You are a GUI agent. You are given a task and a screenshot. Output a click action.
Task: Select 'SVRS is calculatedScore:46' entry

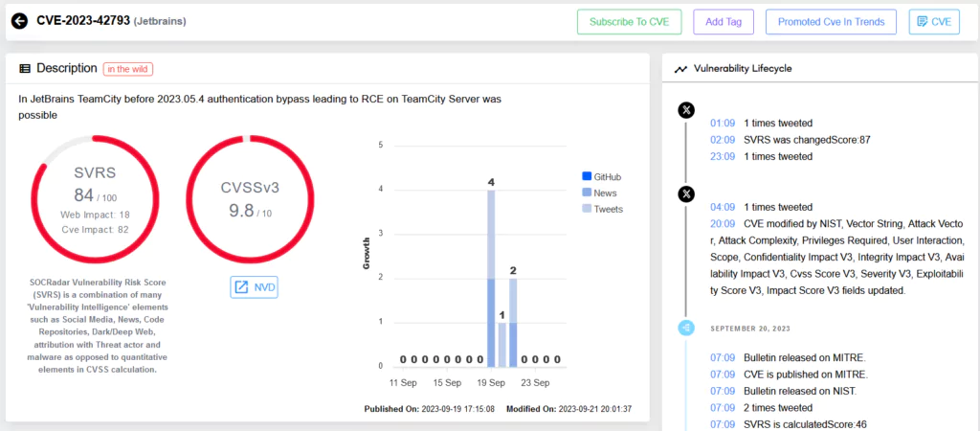[806, 425]
